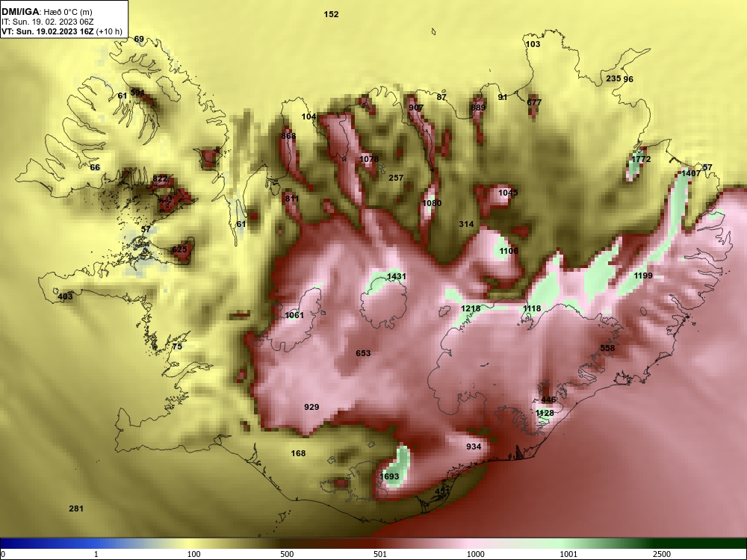Click the legend tick label '0'
The image size is (747, 560).
tap(3, 554)
